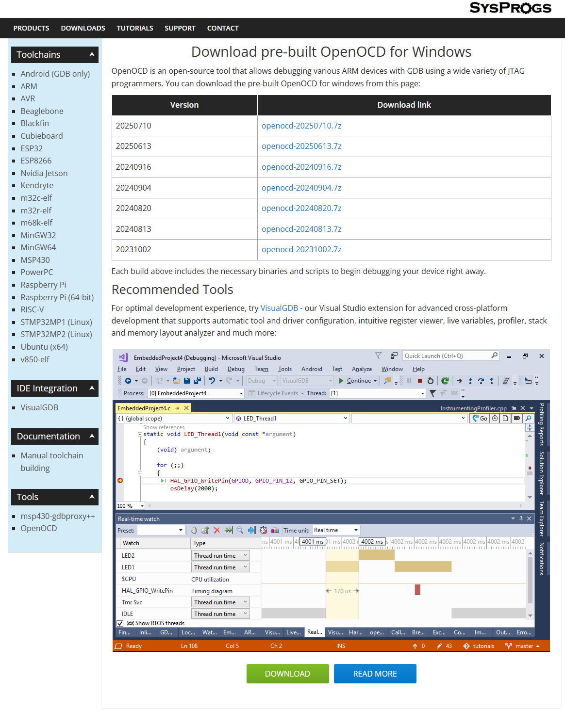Switch to the InstrumentingProfiler.cpp tab
Viewport: 565px width, 728px height.
coord(473,408)
